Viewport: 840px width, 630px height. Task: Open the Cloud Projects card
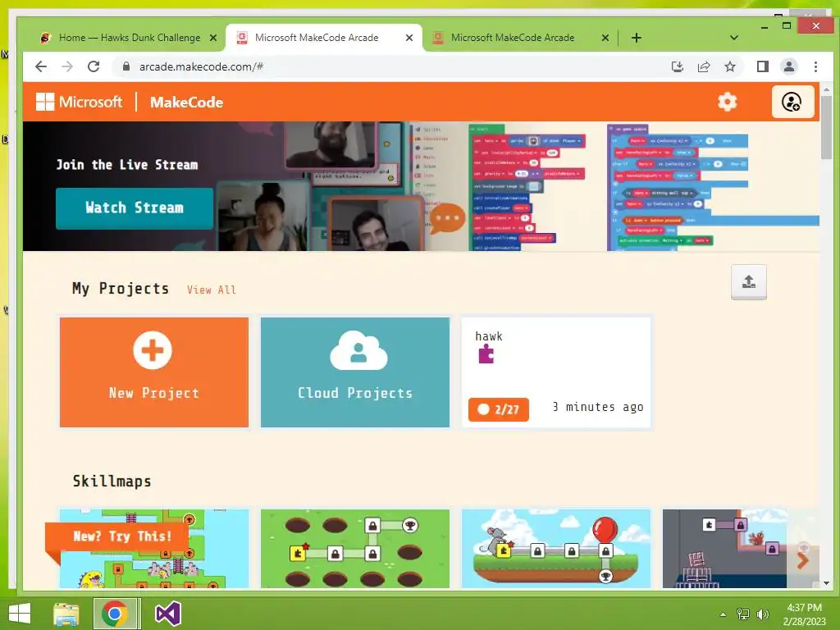pyautogui.click(x=354, y=372)
